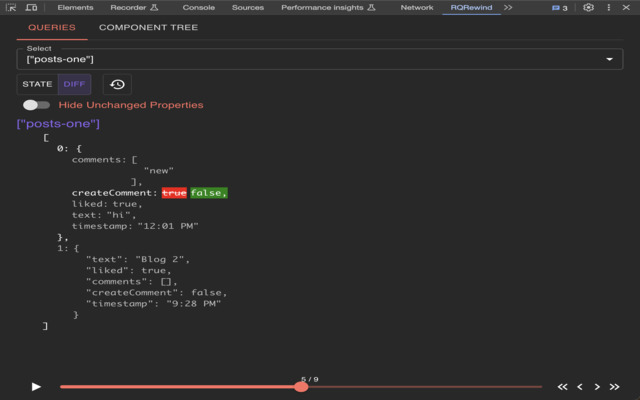
Task: Step forward one snapshot with right arrow
Action: (x=597, y=387)
